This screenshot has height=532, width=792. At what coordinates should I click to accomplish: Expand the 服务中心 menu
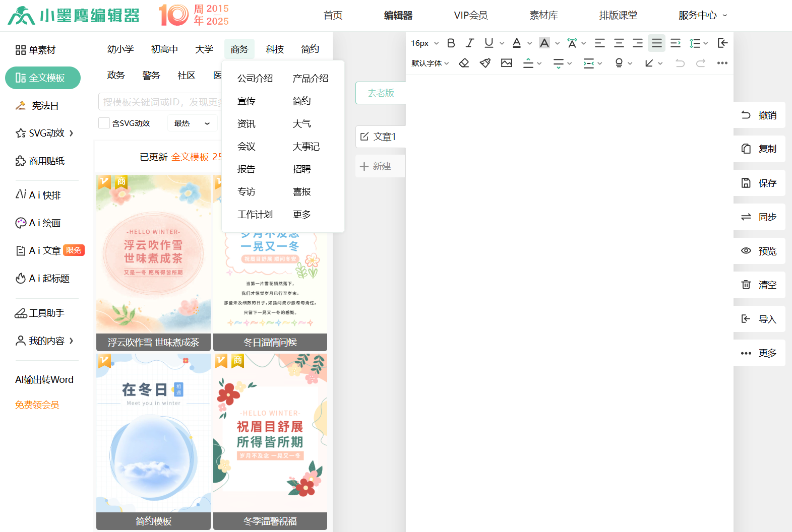click(702, 16)
